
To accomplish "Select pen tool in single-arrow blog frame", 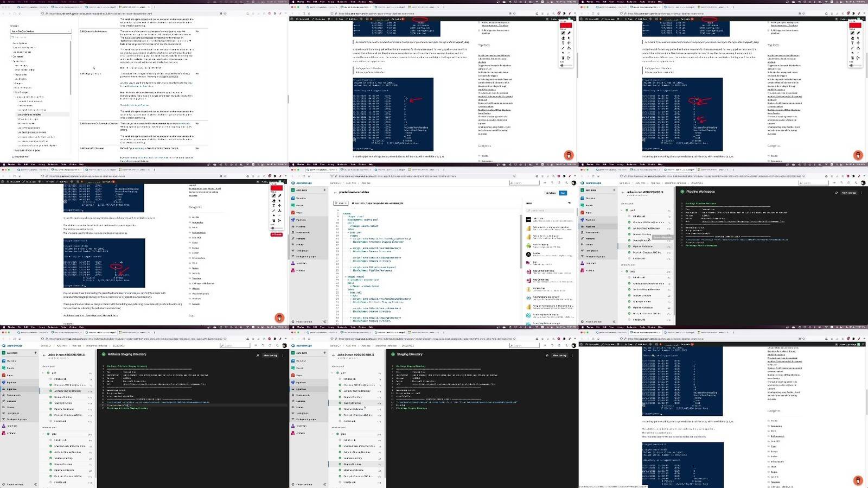I will pyautogui.click(x=563, y=33).
